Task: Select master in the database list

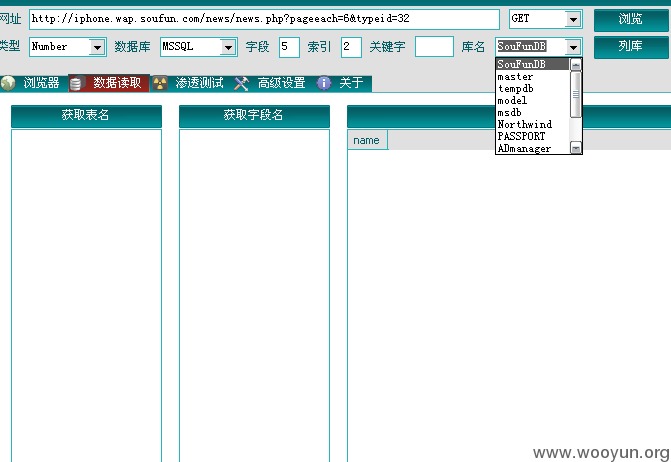Action: 533,77
